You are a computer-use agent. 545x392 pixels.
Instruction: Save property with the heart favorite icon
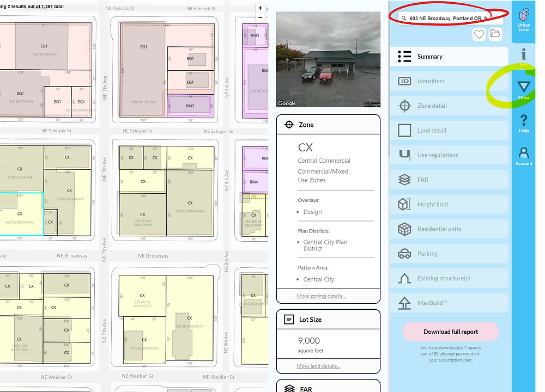[479, 34]
